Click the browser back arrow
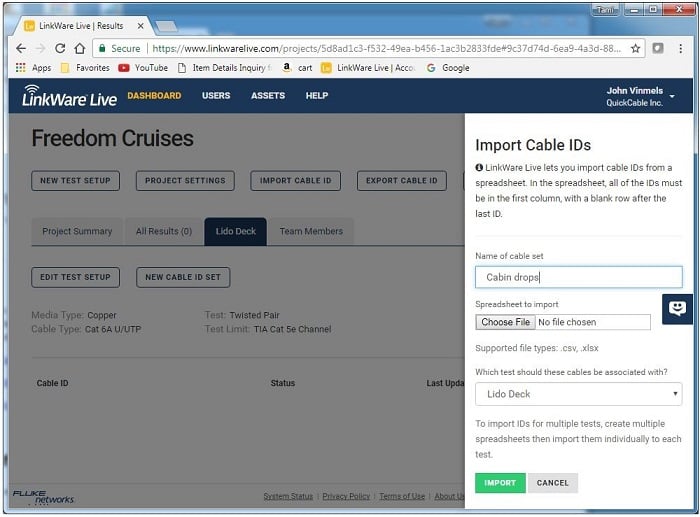 point(21,48)
